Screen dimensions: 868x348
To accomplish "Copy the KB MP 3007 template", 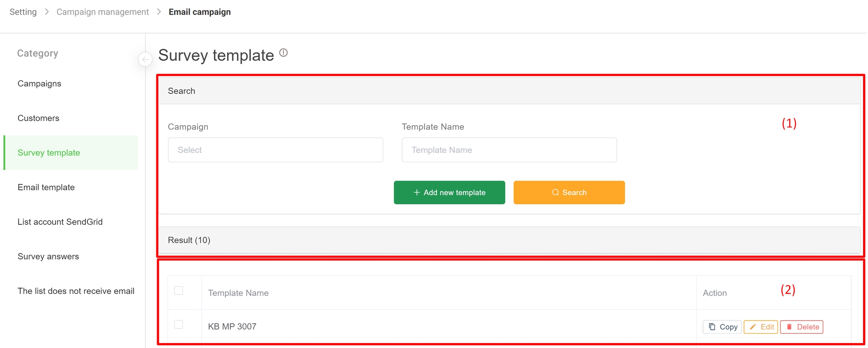I will (722, 327).
